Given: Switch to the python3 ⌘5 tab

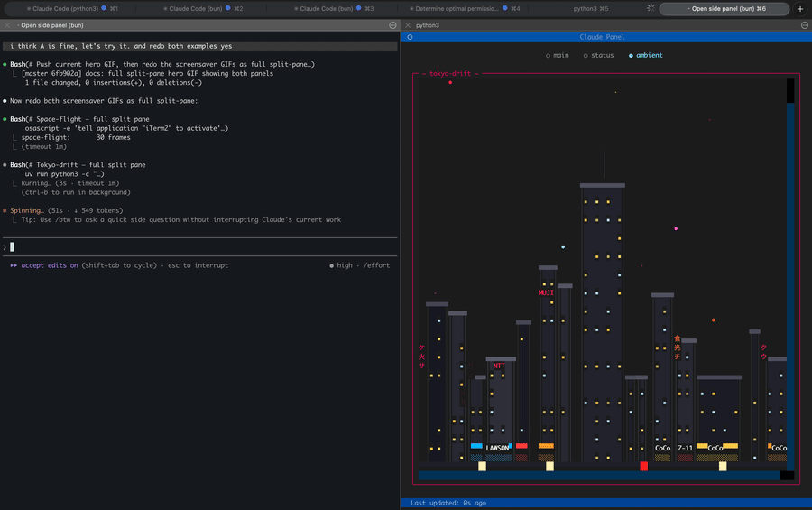Looking at the screenshot, I should tap(590, 8).
